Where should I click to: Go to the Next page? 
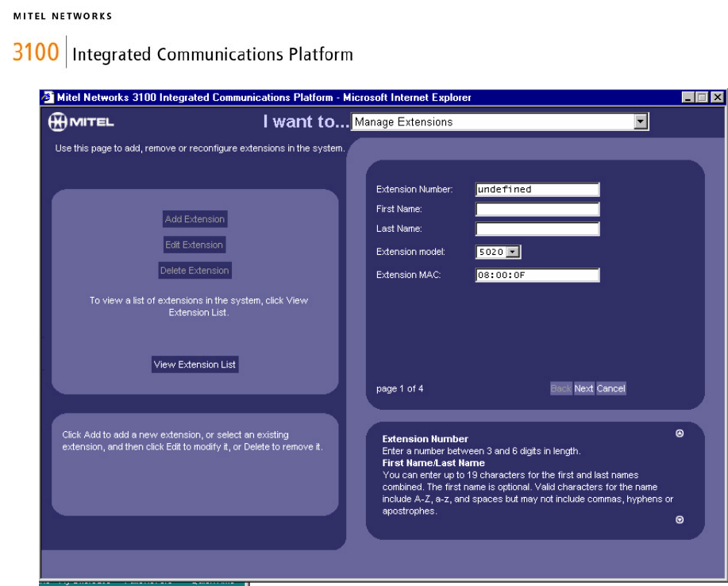pyautogui.click(x=584, y=388)
